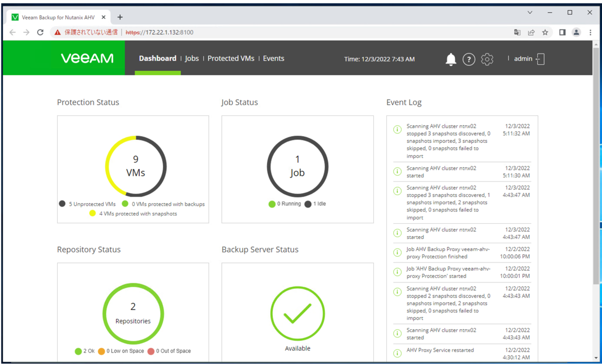Click the insecure connection warning icon
The height and width of the screenshot is (364, 602).
pyautogui.click(x=57, y=32)
